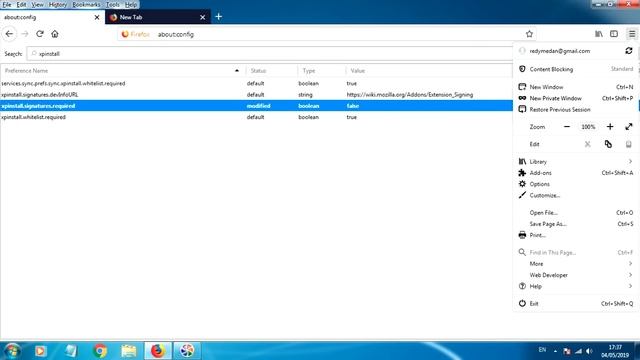Click the volume speaker tray icon

pyautogui.click(x=589, y=351)
